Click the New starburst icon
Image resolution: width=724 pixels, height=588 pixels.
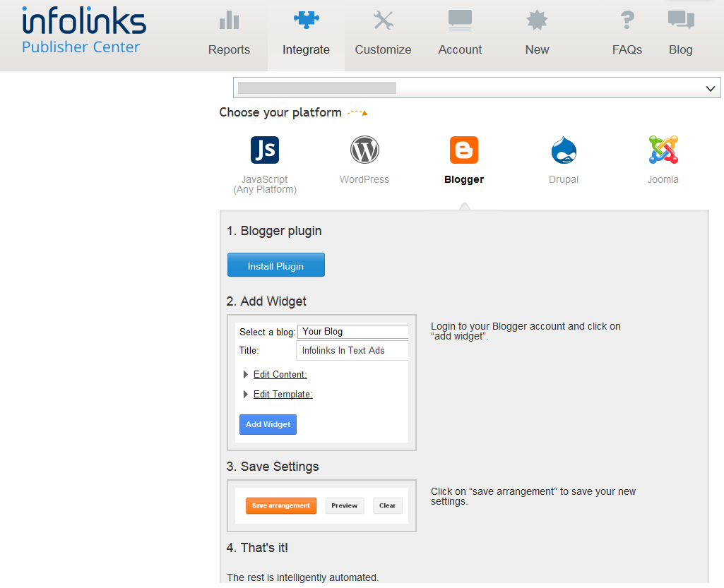(537, 20)
